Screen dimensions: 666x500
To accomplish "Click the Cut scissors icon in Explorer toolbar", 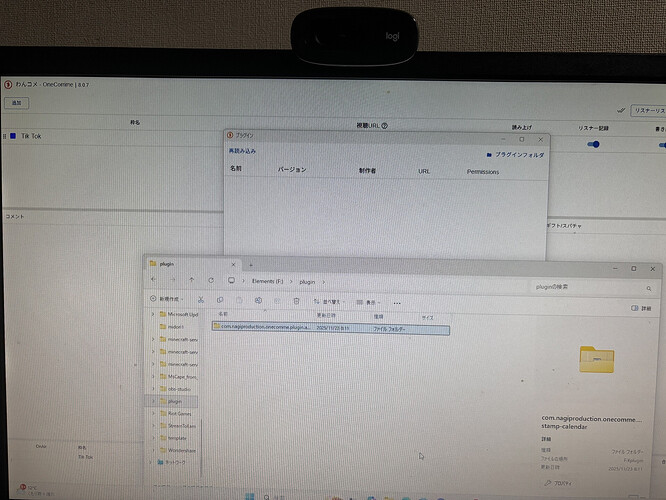I will [x=201, y=300].
